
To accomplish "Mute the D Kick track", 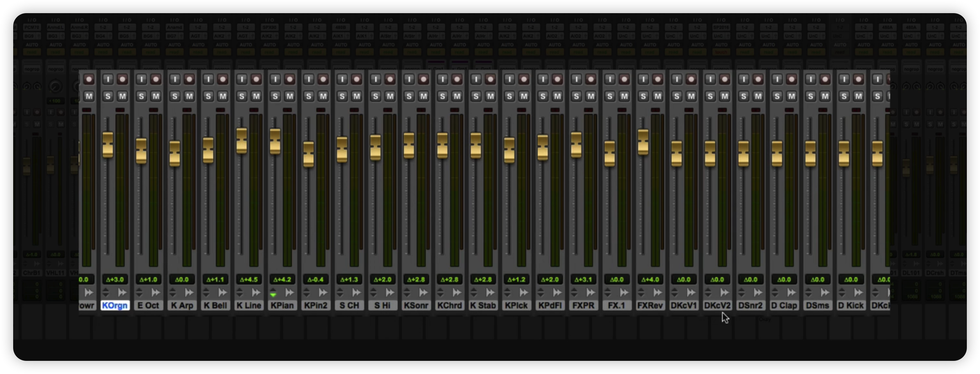I will pyautogui.click(x=859, y=96).
